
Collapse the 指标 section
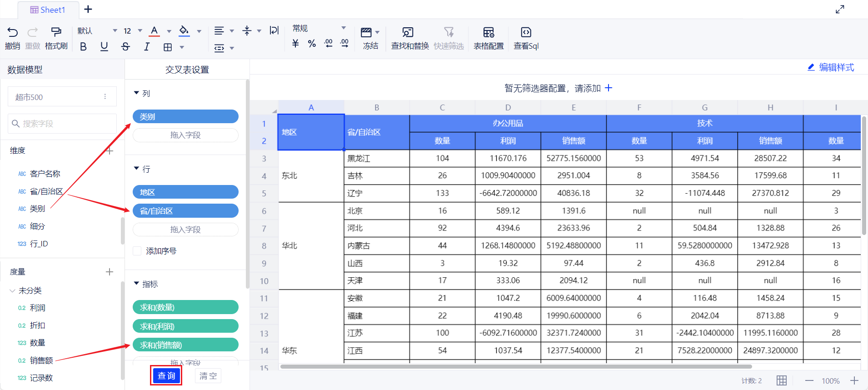coord(136,284)
